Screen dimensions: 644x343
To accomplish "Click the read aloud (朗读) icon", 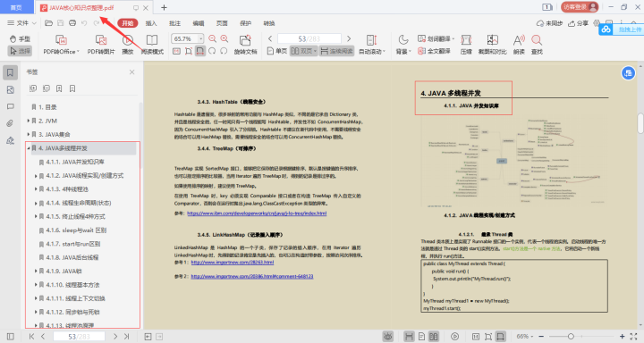I will [x=519, y=45].
